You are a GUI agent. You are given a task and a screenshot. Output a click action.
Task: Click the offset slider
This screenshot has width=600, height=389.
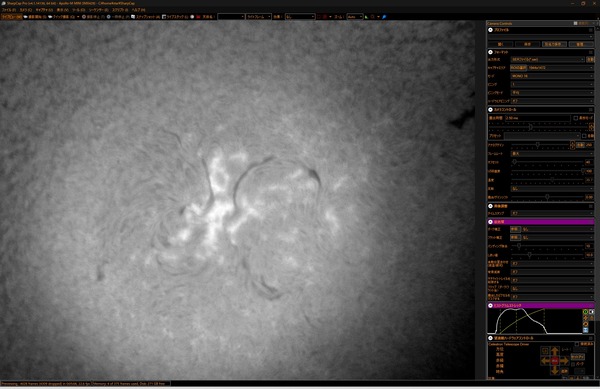tap(547, 162)
